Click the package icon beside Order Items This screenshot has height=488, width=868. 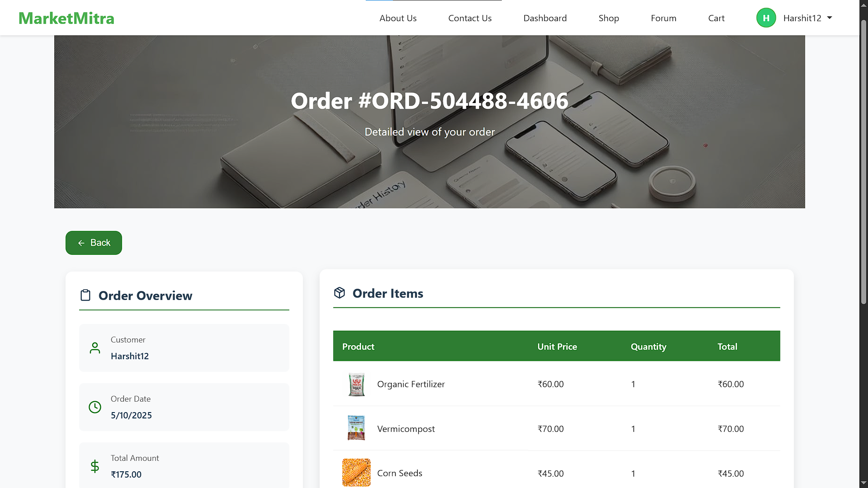click(340, 293)
